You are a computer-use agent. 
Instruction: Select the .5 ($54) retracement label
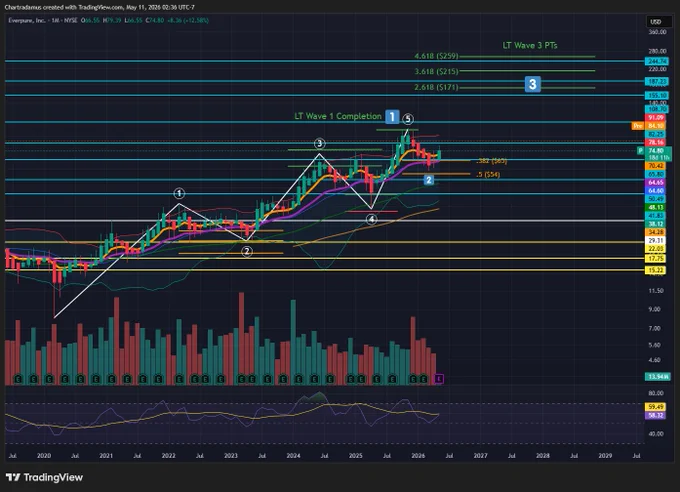pyautogui.click(x=488, y=174)
